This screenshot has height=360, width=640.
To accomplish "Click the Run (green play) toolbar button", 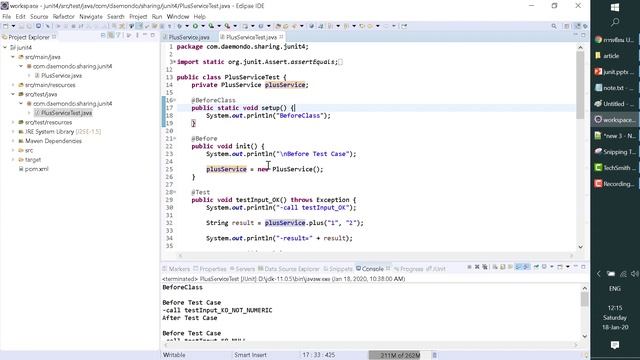I will coord(195,26).
